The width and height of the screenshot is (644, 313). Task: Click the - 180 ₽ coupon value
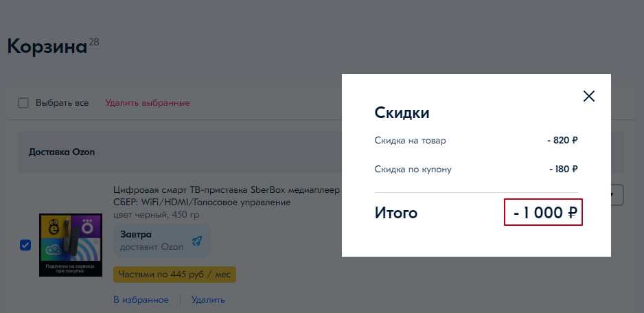click(x=564, y=170)
